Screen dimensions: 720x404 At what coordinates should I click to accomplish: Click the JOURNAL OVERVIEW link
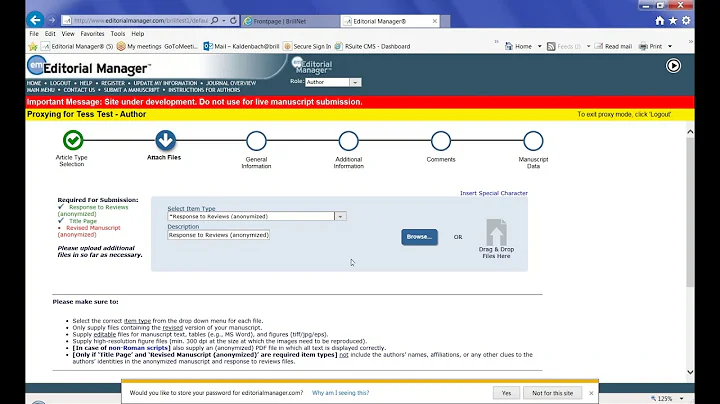point(231,83)
